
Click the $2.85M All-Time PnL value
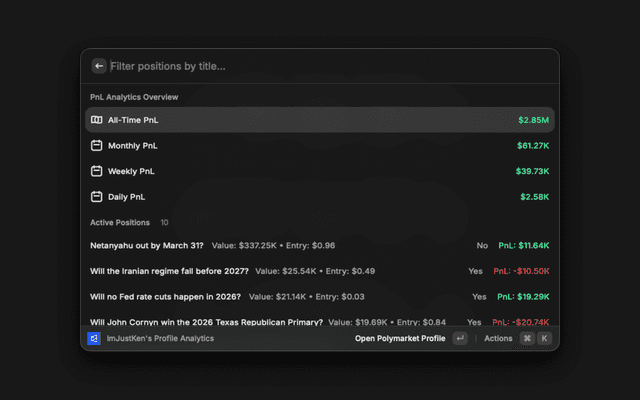(x=533, y=120)
